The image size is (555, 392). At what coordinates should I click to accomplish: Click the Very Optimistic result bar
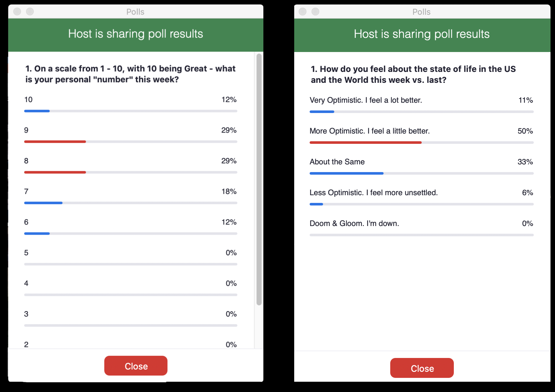[x=322, y=112]
